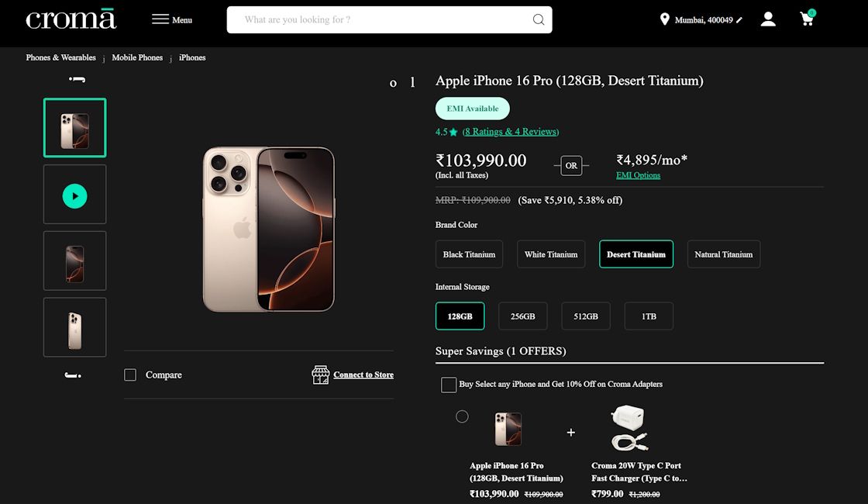Open the account profile icon
The image size is (868, 504).
tap(768, 19)
